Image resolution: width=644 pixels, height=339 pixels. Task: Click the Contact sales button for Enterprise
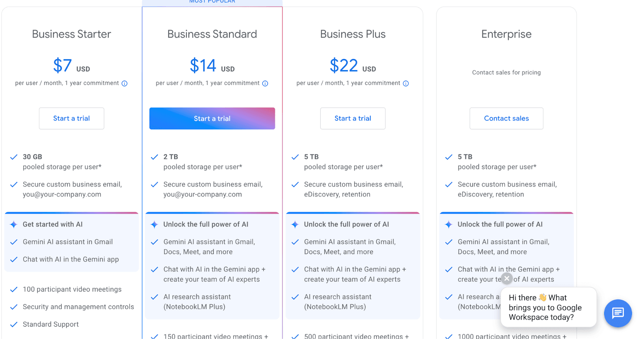(506, 119)
